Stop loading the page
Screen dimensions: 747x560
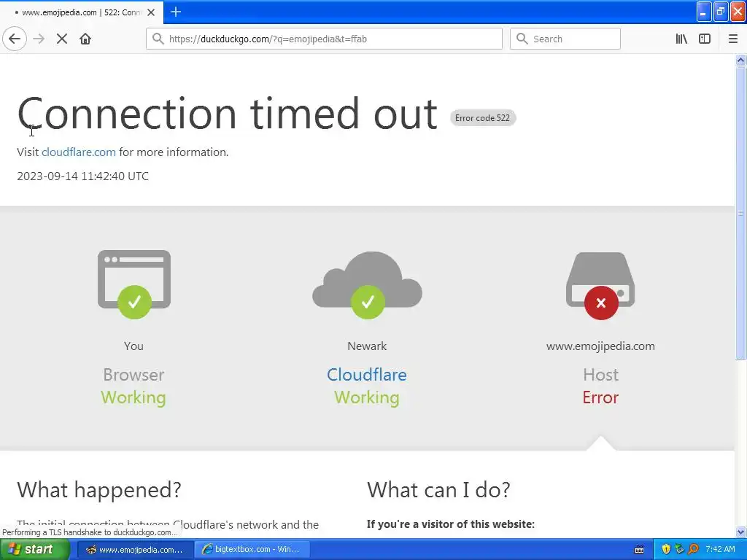click(x=62, y=39)
